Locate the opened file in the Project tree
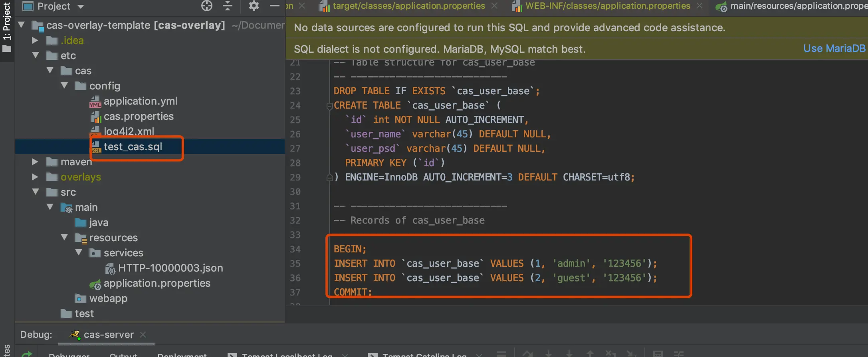Viewport: 868px width, 357px height. pos(207,6)
